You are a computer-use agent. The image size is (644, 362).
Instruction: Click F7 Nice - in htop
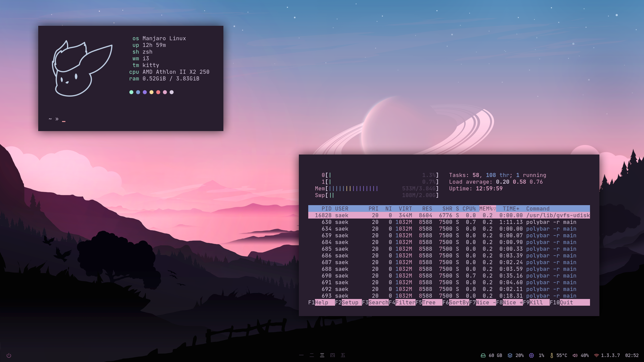coord(482,303)
